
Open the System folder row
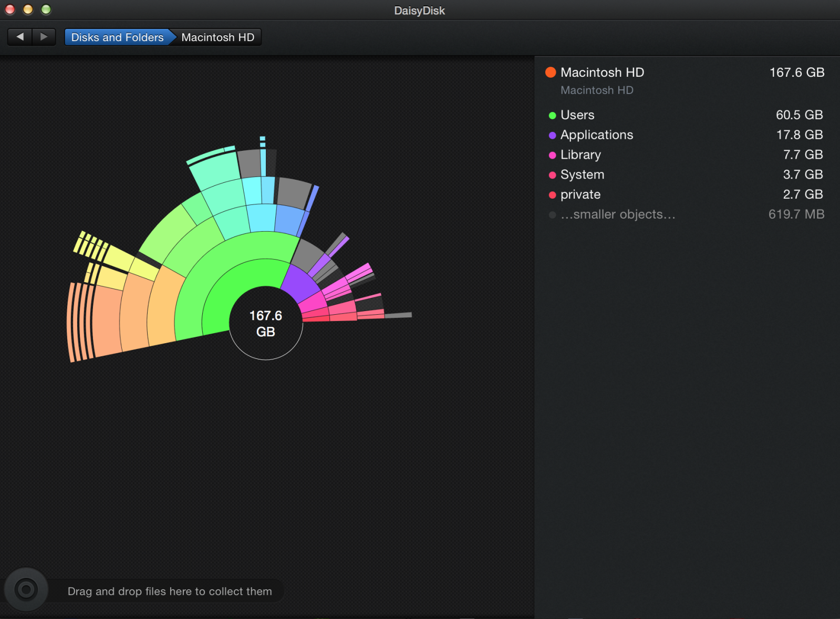(x=686, y=174)
